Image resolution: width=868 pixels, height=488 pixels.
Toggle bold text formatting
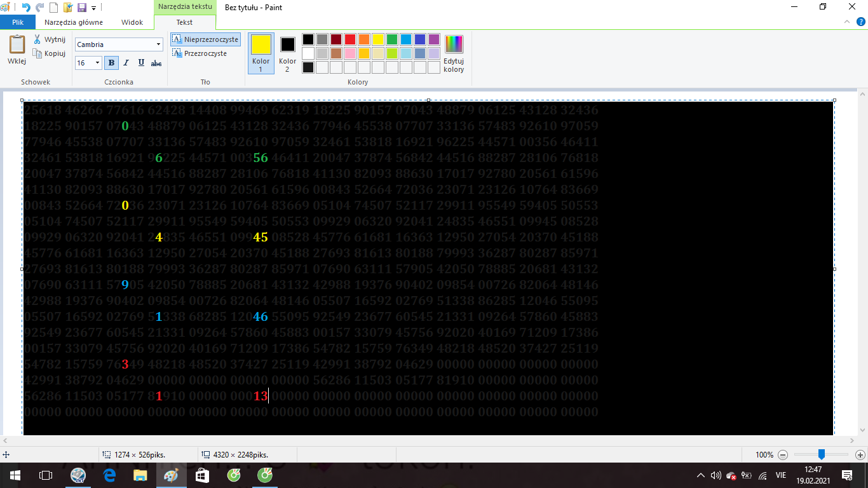click(112, 63)
